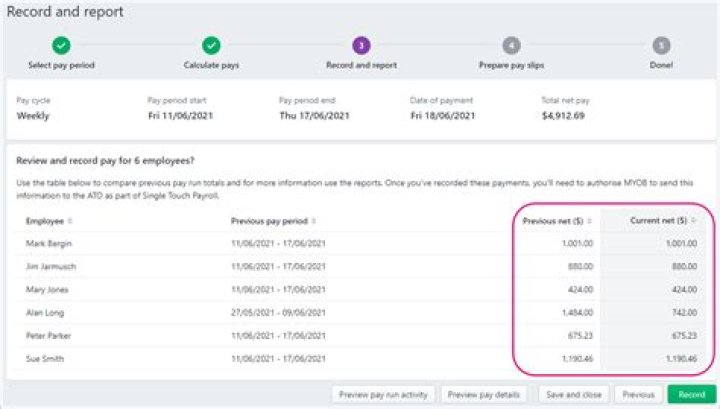Click the pay period end Thu 17/06/2021
The height and width of the screenshot is (409, 720).
pyautogui.click(x=314, y=116)
